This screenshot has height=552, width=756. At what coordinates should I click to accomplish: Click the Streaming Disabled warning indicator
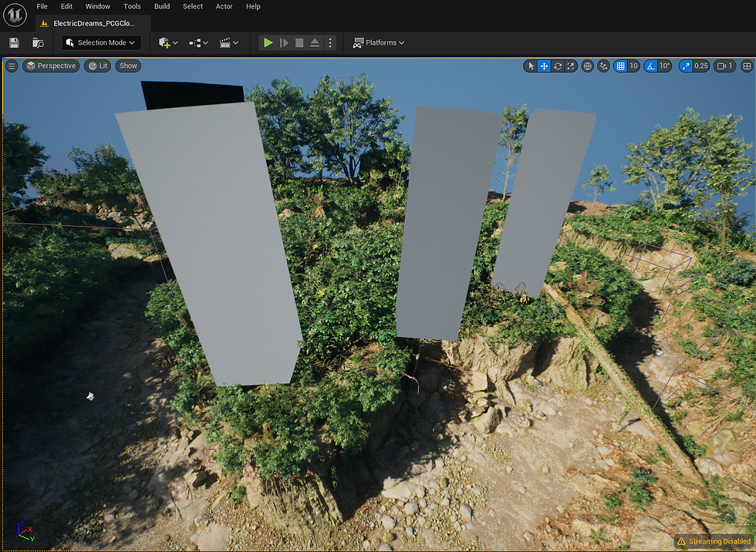tap(714, 541)
